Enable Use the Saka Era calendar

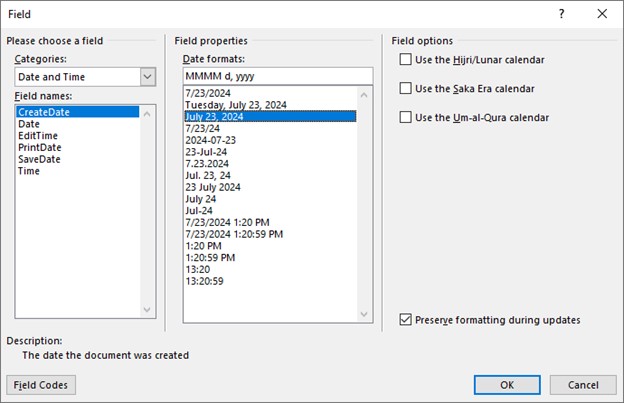pos(405,88)
